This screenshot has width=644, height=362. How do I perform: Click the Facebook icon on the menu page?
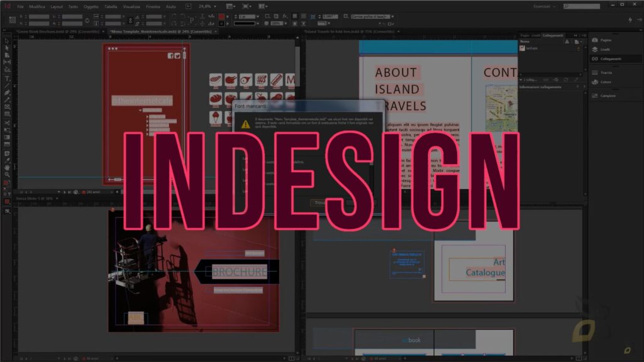pyautogui.click(x=170, y=56)
